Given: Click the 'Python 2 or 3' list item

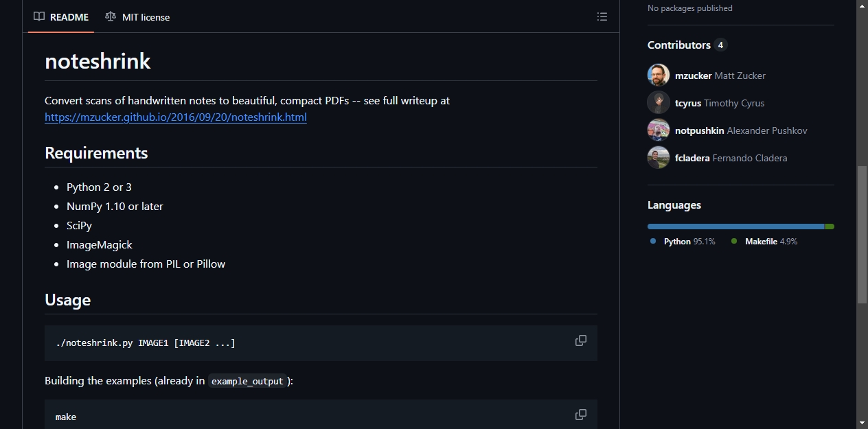Looking at the screenshot, I should pos(99,187).
